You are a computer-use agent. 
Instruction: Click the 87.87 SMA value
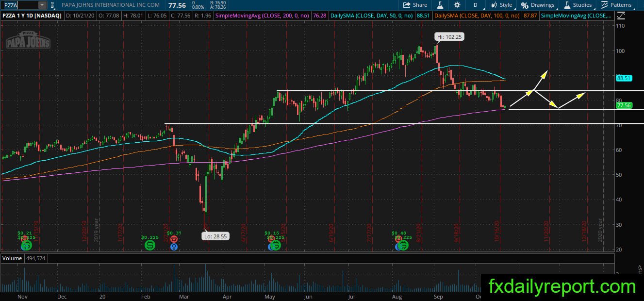tap(529, 16)
